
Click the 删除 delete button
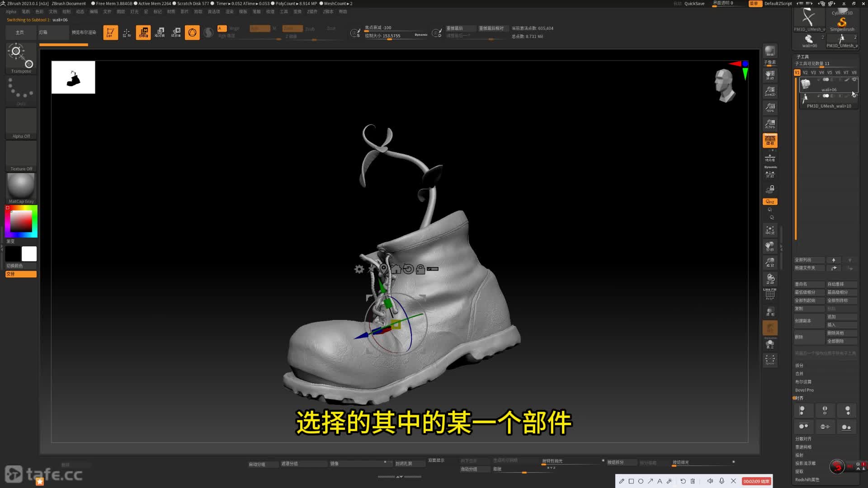pos(809,337)
